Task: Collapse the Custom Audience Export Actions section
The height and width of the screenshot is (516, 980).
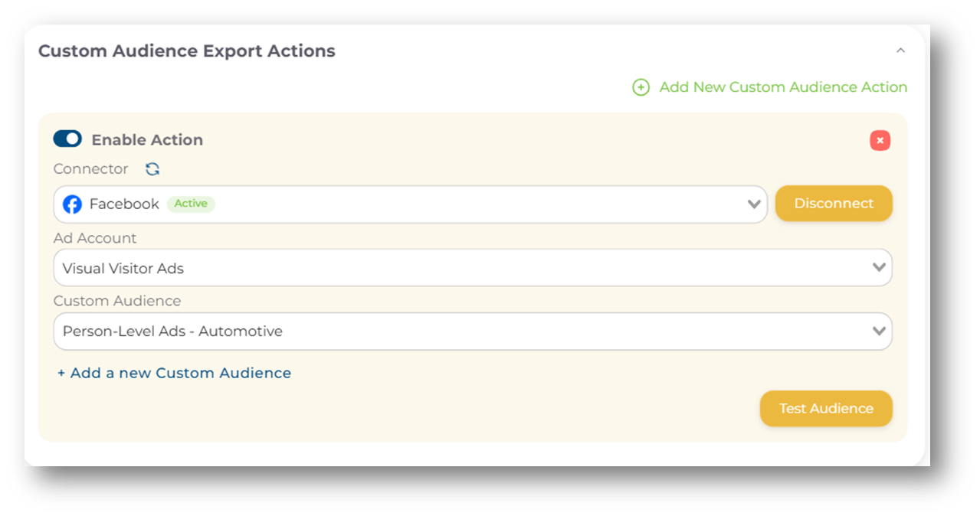Action: [x=900, y=51]
